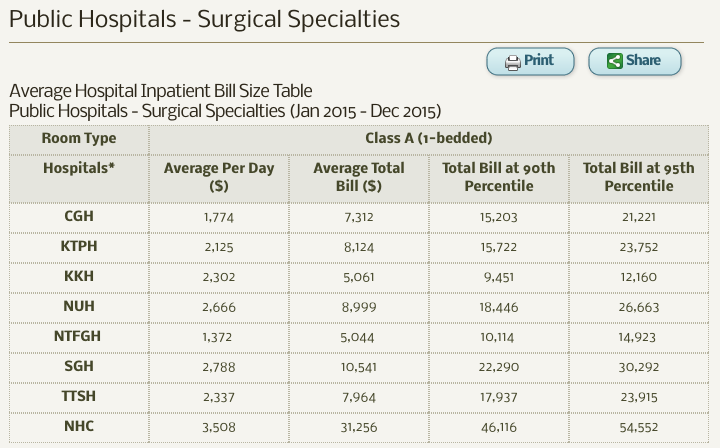The height and width of the screenshot is (448, 720).
Task: Click the Room Type header cell
Action: [x=79, y=139]
